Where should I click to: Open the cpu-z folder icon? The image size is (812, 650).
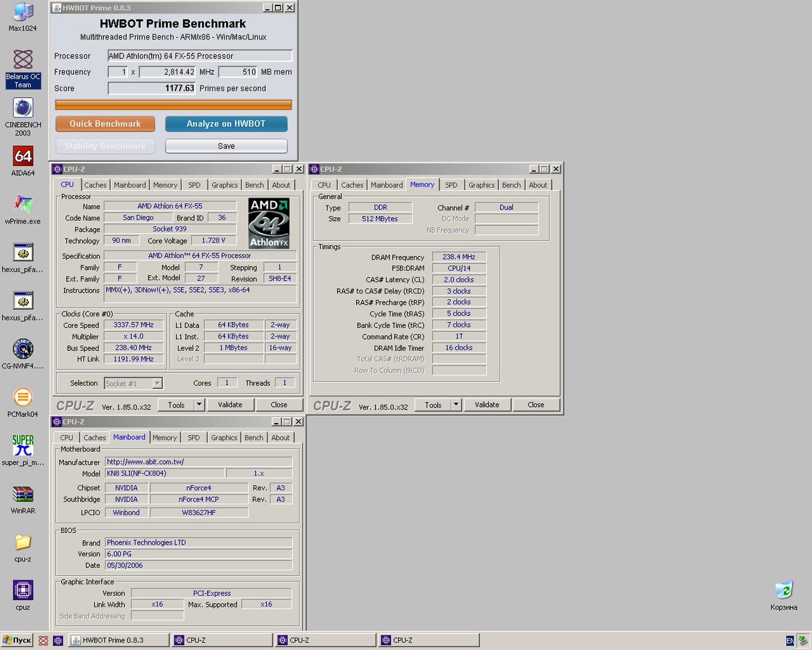[x=23, y=547]
